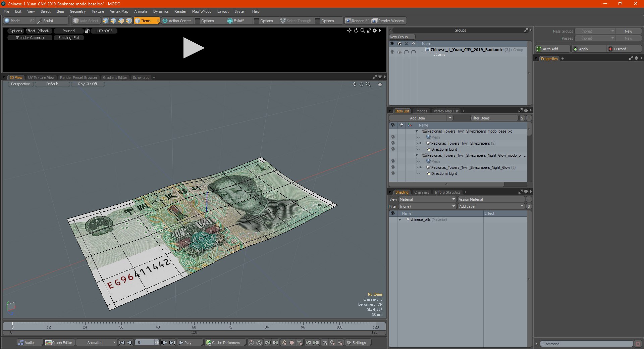644x349 pixels.
Task: Click the Command panel record icon
Action: tap(638, 344)
